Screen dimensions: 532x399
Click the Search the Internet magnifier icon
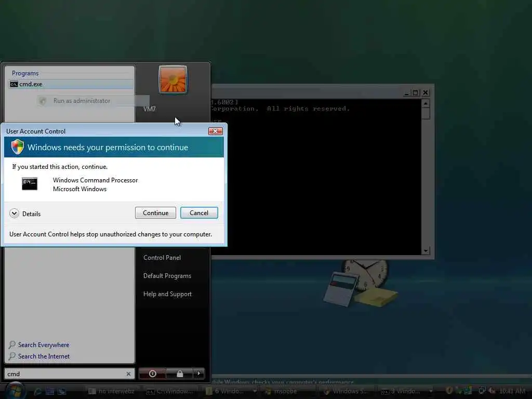(12, 356)
